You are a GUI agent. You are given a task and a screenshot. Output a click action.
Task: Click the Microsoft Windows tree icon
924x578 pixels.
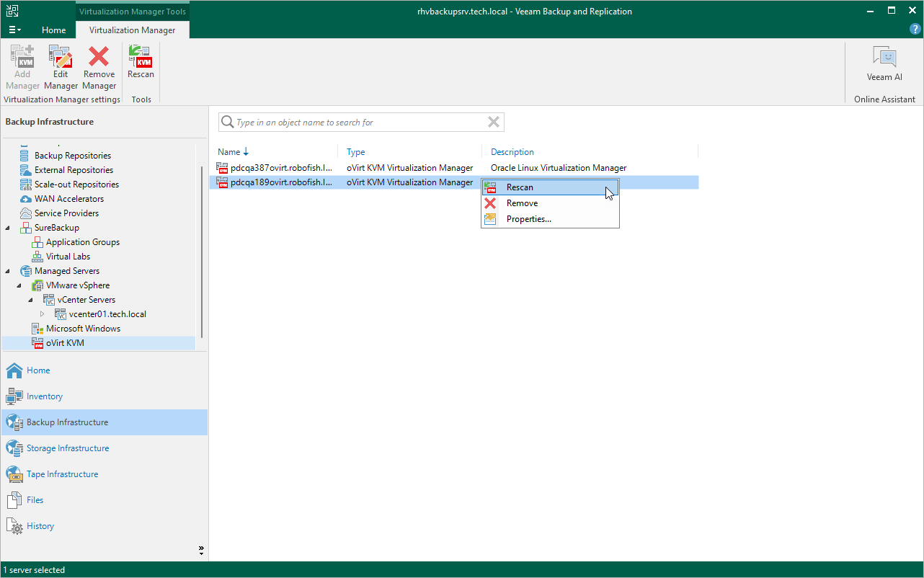tap(37, 329)
